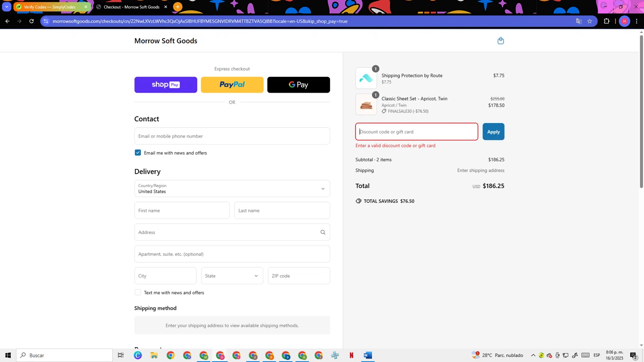The image size is (644, 362).
Task: Click the taskbar clock showing 8:06 p. m.
Action: [x=614, y=355]
